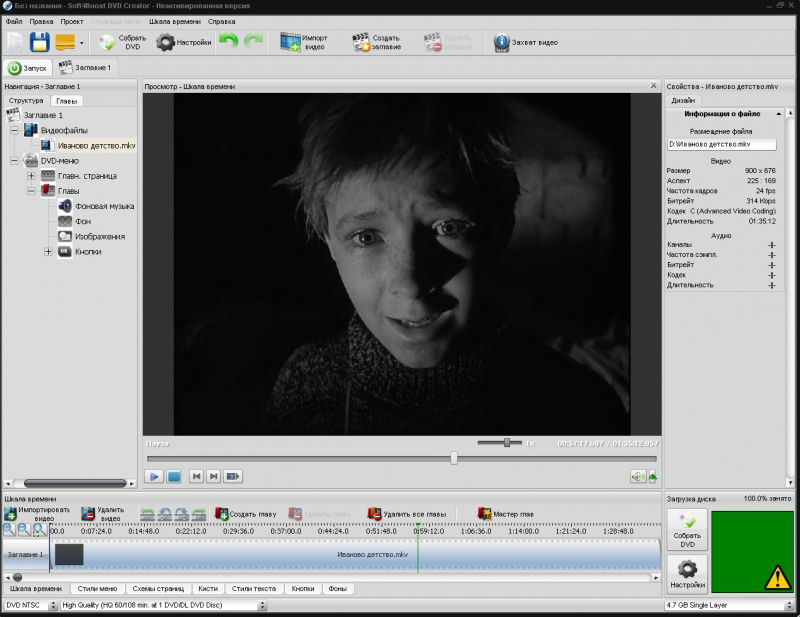Click the preview seek slider handle

point(454,458)
